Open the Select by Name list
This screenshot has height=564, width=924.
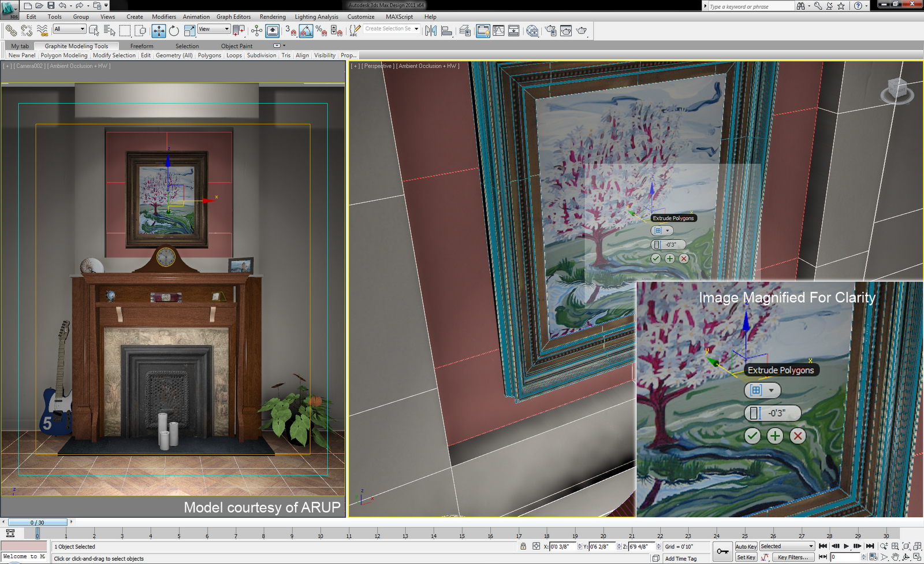point(110,30)
